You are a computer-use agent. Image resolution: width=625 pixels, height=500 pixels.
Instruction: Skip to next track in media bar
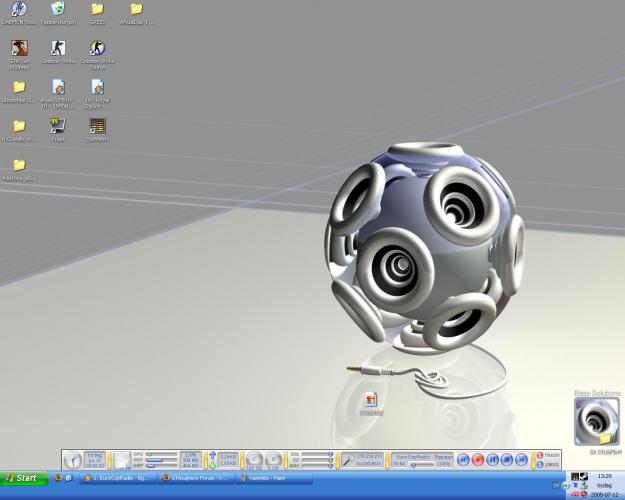(521, 460)
